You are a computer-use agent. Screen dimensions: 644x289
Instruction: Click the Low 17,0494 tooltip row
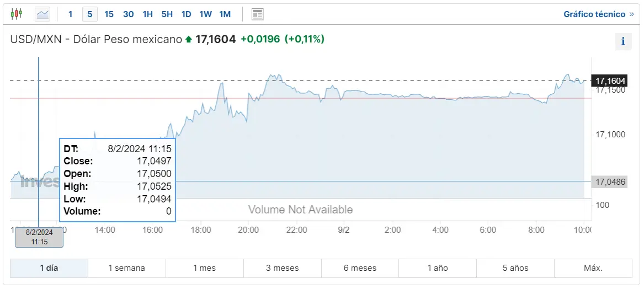coord(118,199)
